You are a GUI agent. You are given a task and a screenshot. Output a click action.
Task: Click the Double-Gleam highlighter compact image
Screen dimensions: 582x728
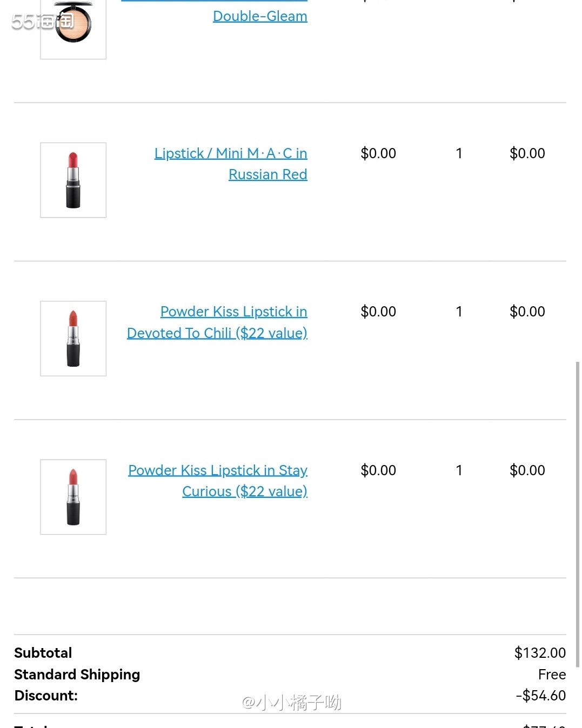(73, 27)
